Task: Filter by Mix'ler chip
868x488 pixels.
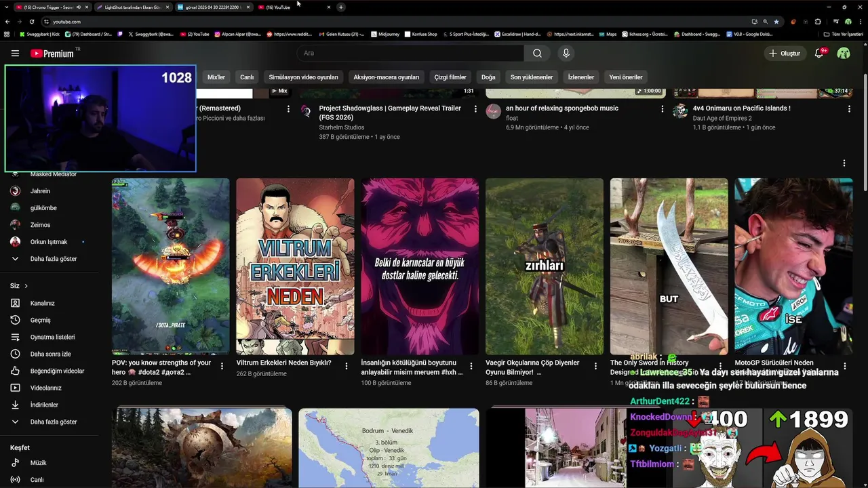Action: (x=216, y=77)
